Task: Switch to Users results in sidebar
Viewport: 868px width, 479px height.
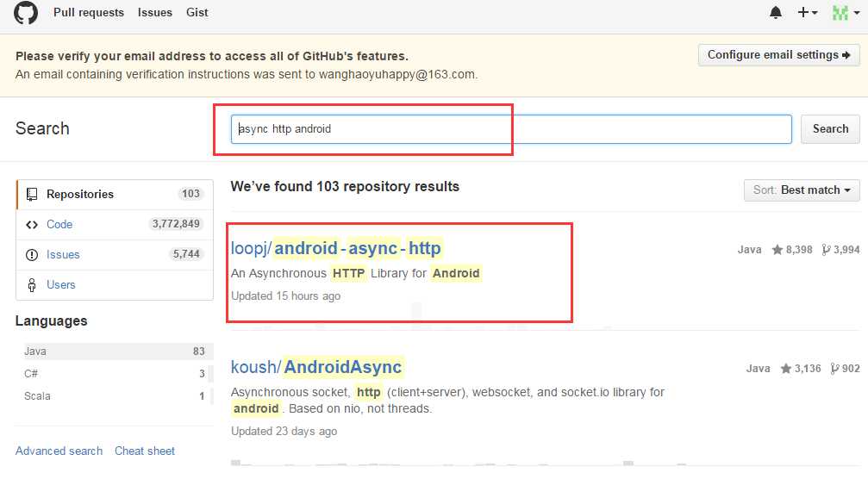Action: coord(115,285)
